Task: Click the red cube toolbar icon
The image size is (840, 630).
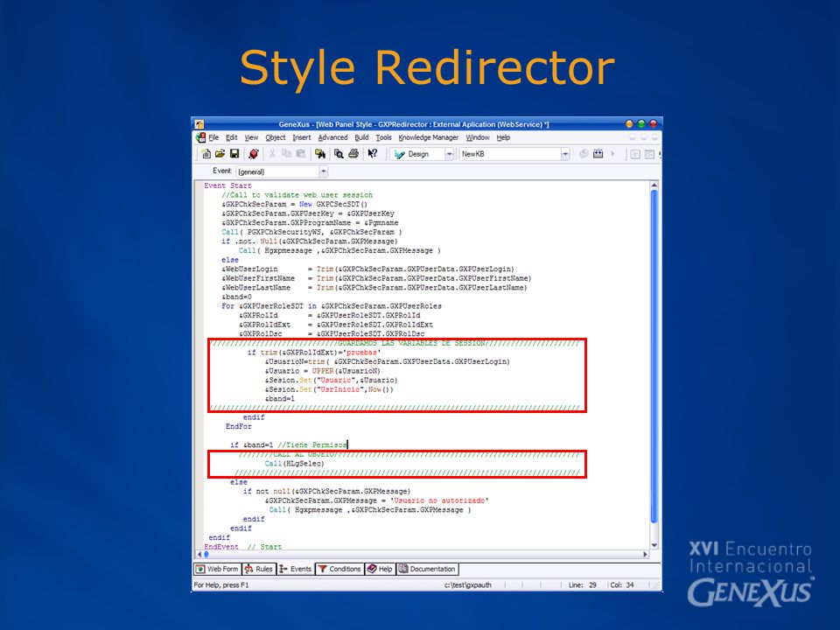Action: 254,154
